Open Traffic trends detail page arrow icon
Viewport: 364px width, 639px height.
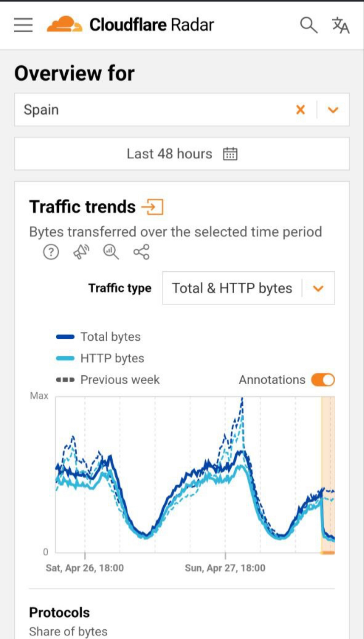[152, 207]
